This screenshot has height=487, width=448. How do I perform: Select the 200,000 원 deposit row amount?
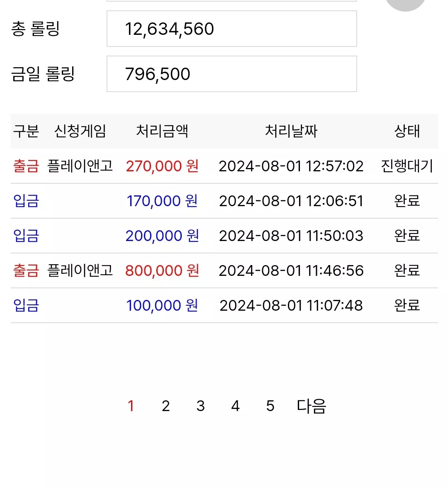[x=162, y=236]
